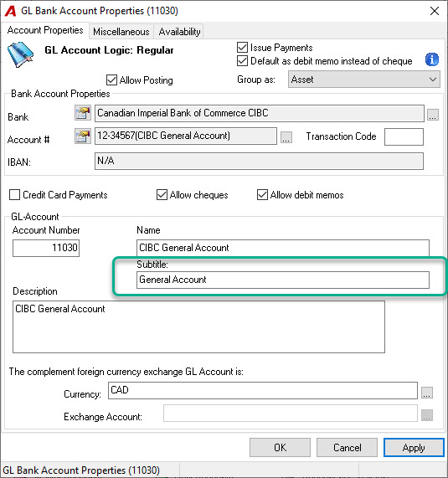This screenshot has width=448, height=478.
Task: Toggle Allow debit memos checkbox
Action: click(262, 195)
